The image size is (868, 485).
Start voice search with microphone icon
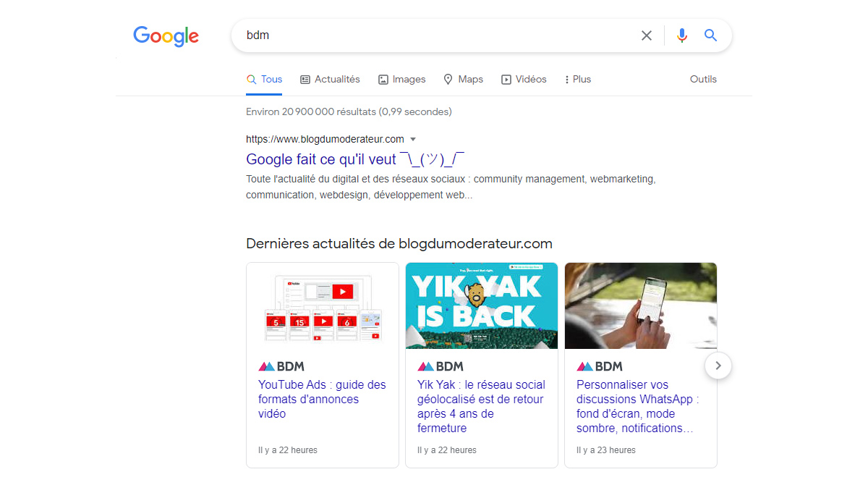pyautogui.click(x=681, y=35)
